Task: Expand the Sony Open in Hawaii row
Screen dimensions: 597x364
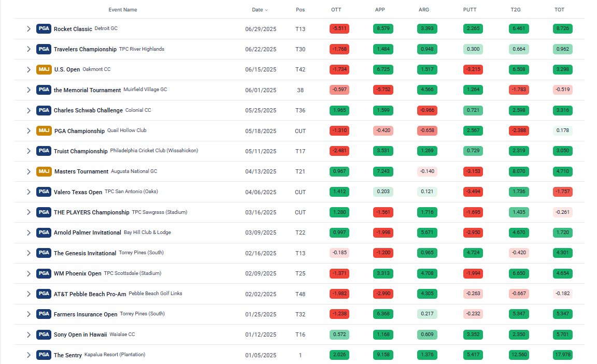Action: pyautogui.click(x=29, y=334)
